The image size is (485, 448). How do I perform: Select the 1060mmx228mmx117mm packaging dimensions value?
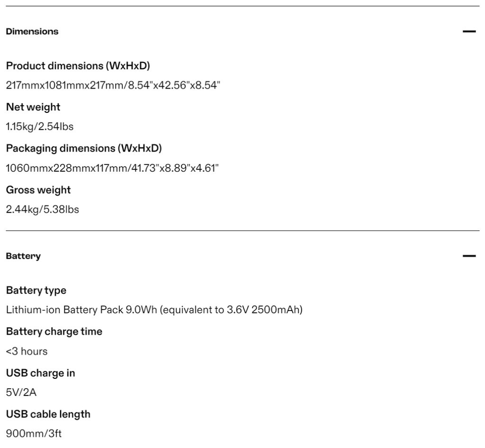pyautogui.click(x=112, y=168)
